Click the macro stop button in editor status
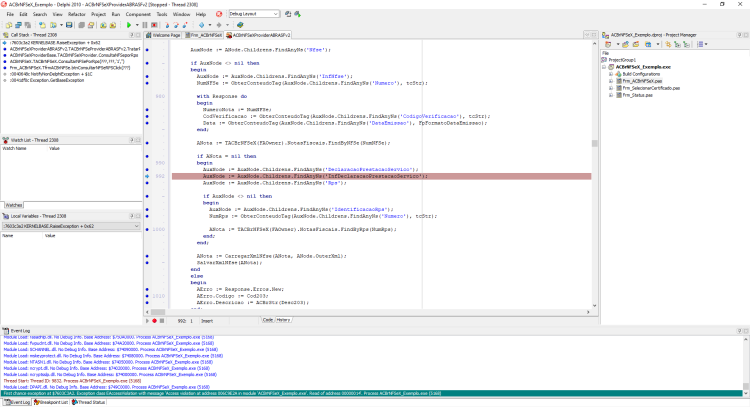 pyautogui.click(x=162, y=321)
